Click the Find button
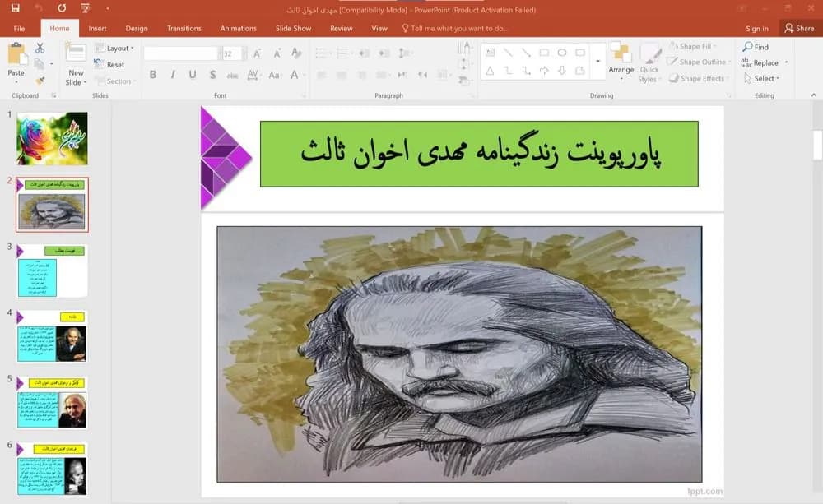 point(756,47)
